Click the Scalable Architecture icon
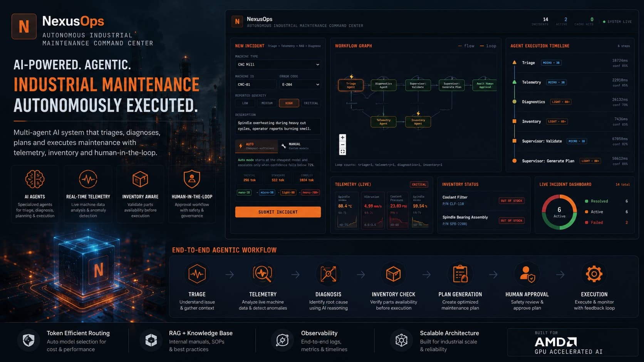Screen dimensions: 644x362 (x=401, y=340)
